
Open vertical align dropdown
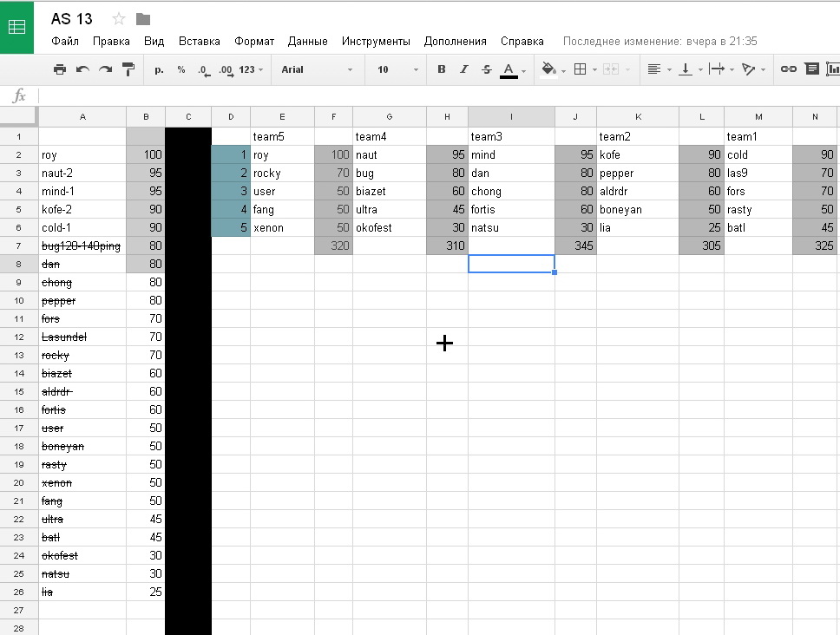point(690,69)
